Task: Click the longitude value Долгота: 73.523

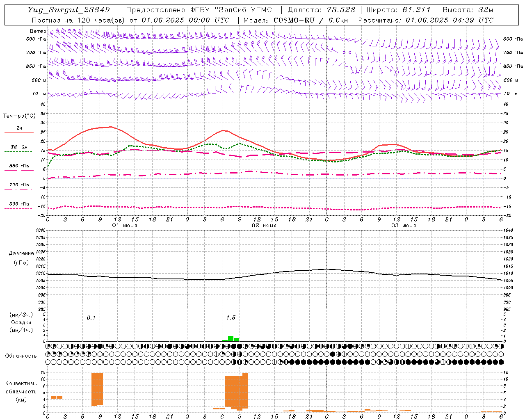Action: pos(322,10)
